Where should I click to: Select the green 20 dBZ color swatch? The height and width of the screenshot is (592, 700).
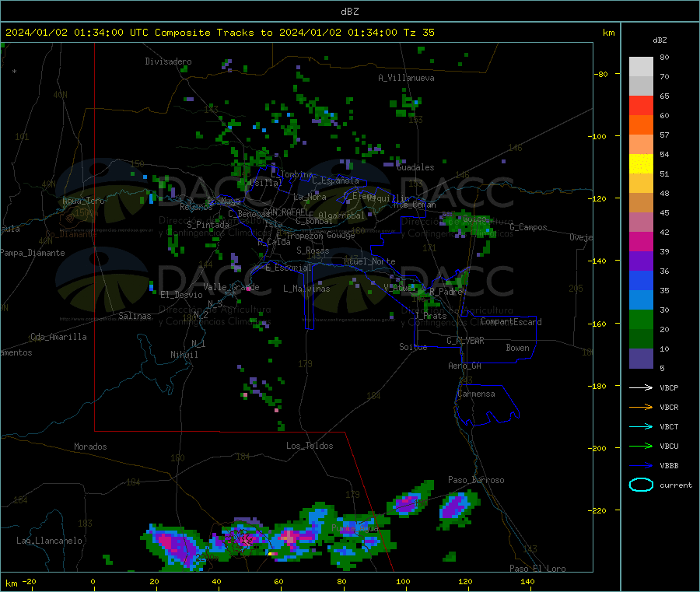(x=641, y=320)
